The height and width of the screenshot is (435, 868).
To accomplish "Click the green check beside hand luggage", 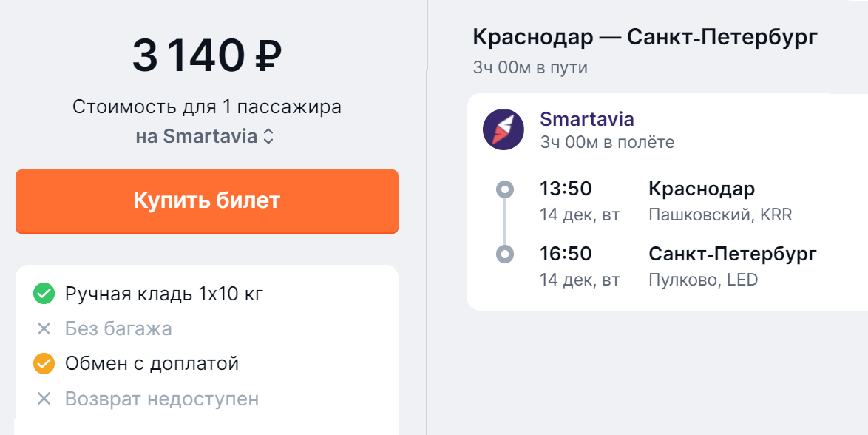I will tap(41, 294).
